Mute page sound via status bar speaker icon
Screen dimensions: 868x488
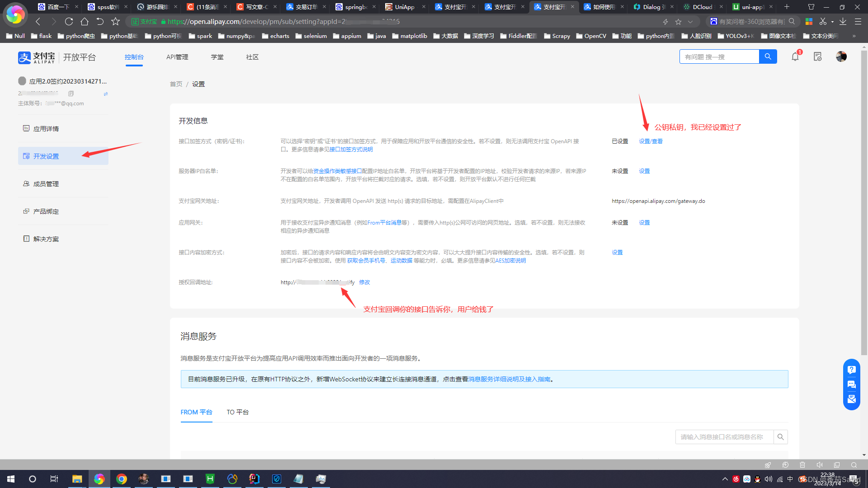coord(820,465)
